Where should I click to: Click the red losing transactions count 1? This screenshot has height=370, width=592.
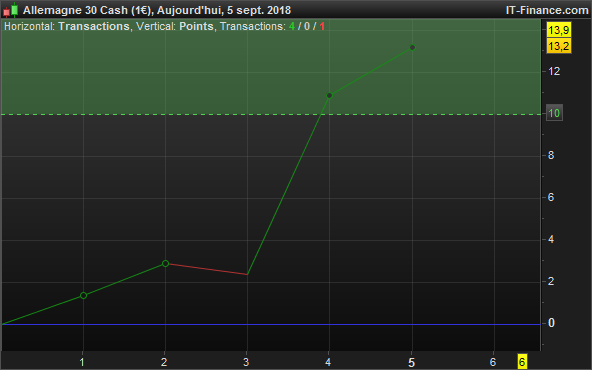[x=322, y=26]
